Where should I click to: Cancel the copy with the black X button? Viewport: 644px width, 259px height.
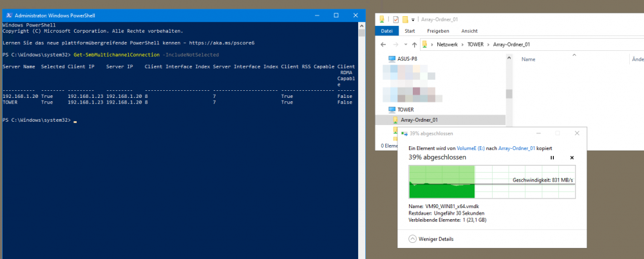click(572, 158)
